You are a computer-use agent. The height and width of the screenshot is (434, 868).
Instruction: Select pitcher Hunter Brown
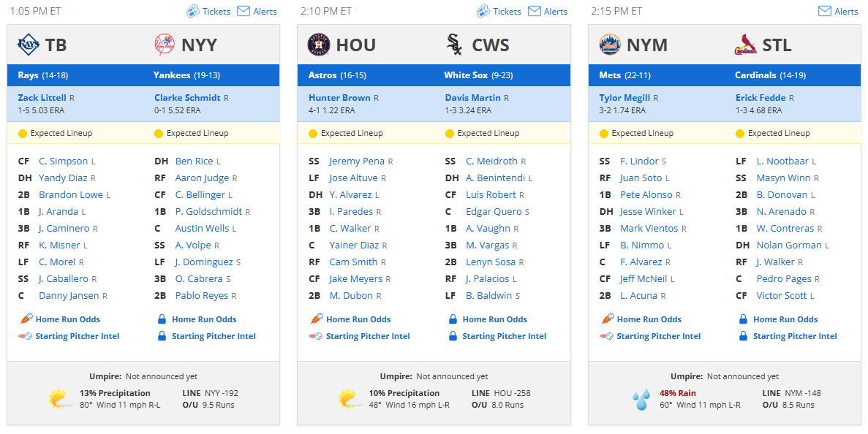tap(339, 97)
